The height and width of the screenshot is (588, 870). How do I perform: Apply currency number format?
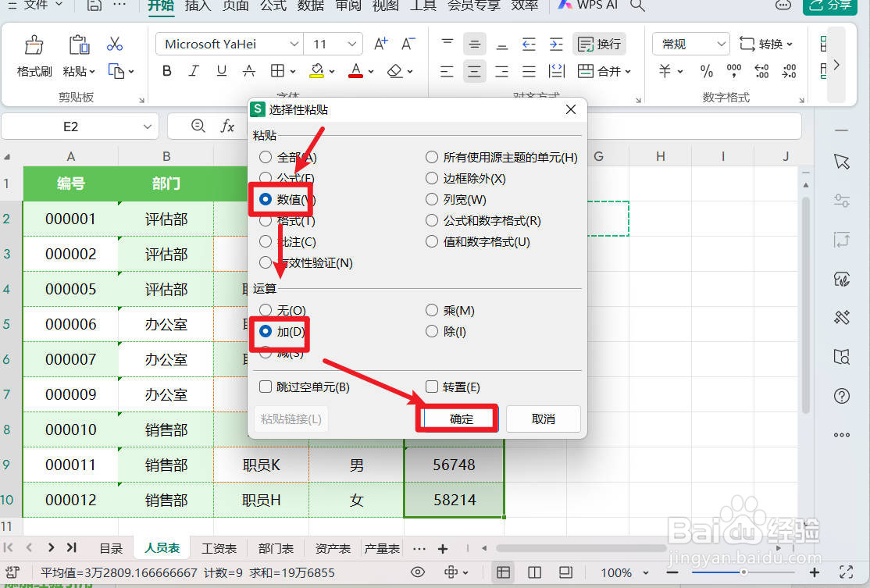coord(665,70)
